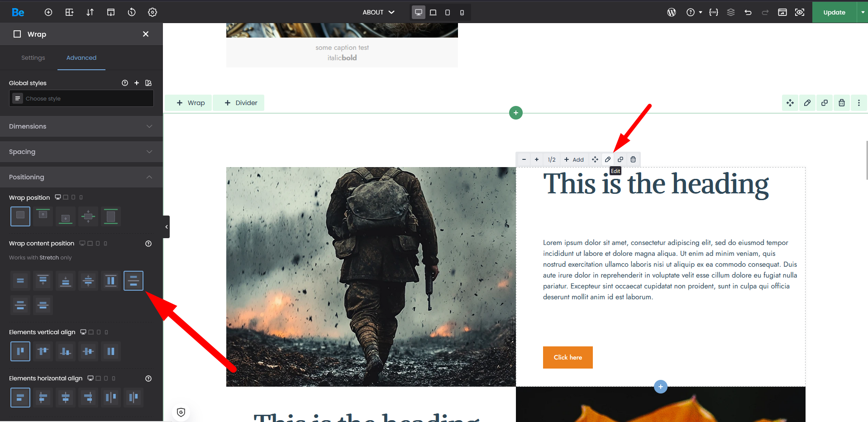This screenshot has height=422, width=868.
Task: Click the green Update button
Action: point(834,12)
